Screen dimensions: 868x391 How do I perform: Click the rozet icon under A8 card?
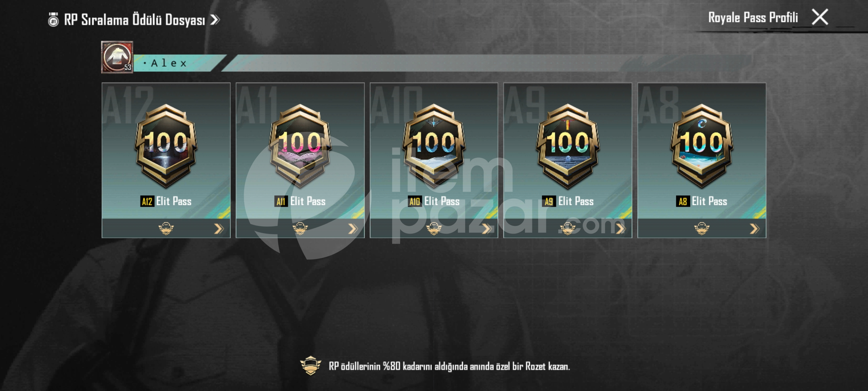(x=702, y=228)
